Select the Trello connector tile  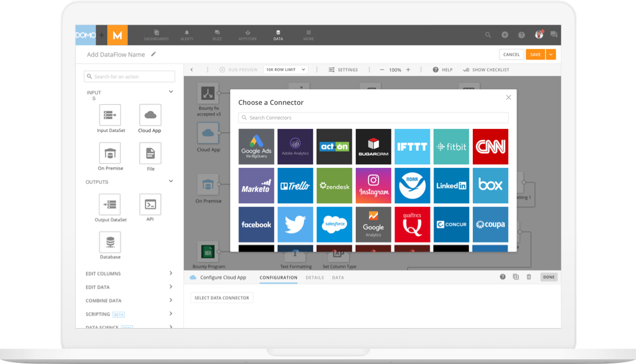295,186
